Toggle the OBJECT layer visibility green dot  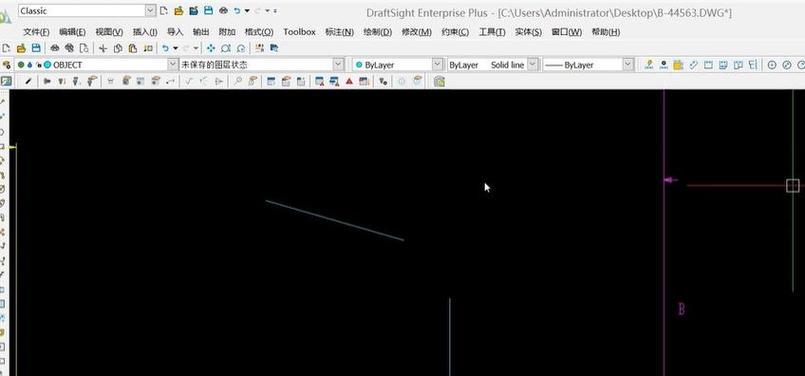(21, 65)
